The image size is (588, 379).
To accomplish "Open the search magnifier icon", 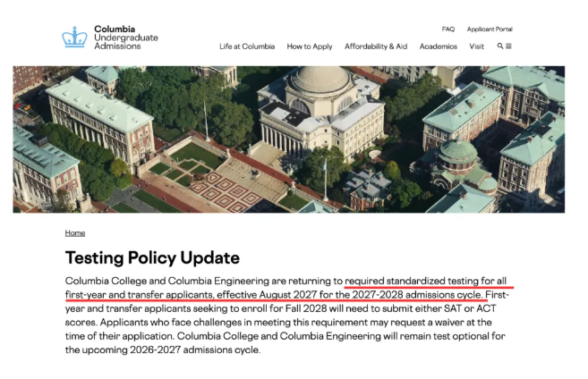I will coord(500,46).
